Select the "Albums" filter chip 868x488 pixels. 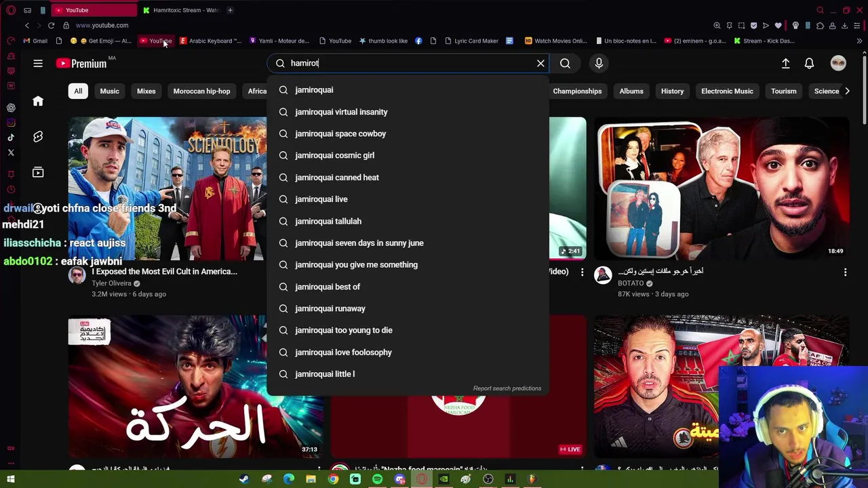click(631, 91)
